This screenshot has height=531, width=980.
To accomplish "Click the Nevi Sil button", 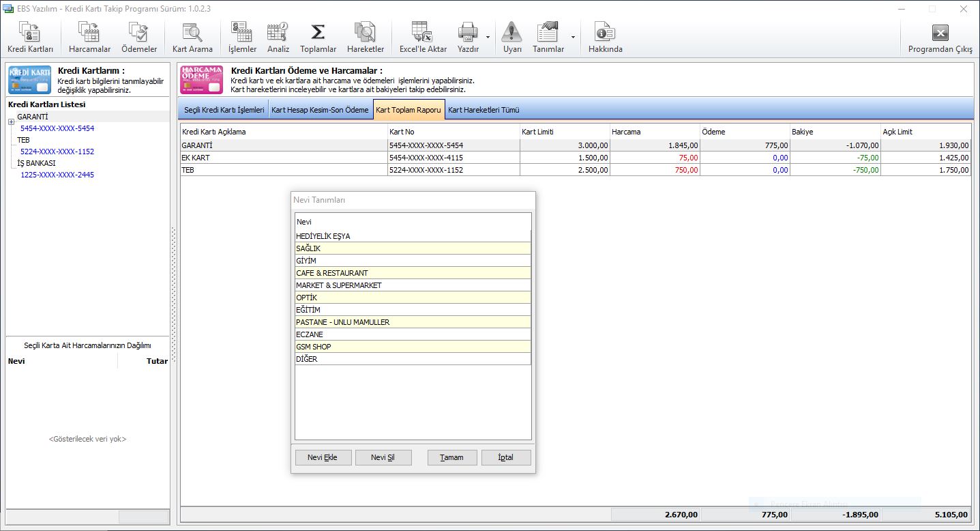I will pos(383,457).
